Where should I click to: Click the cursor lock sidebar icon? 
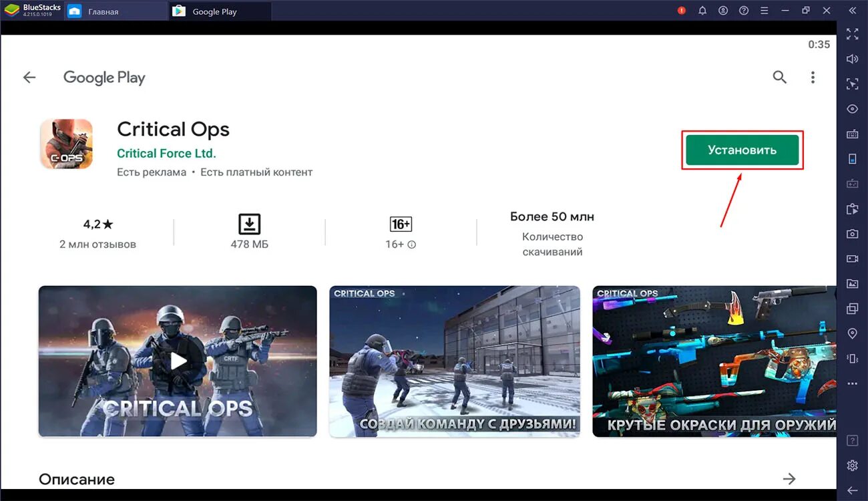pyautogui.click(x=852, y=83)
